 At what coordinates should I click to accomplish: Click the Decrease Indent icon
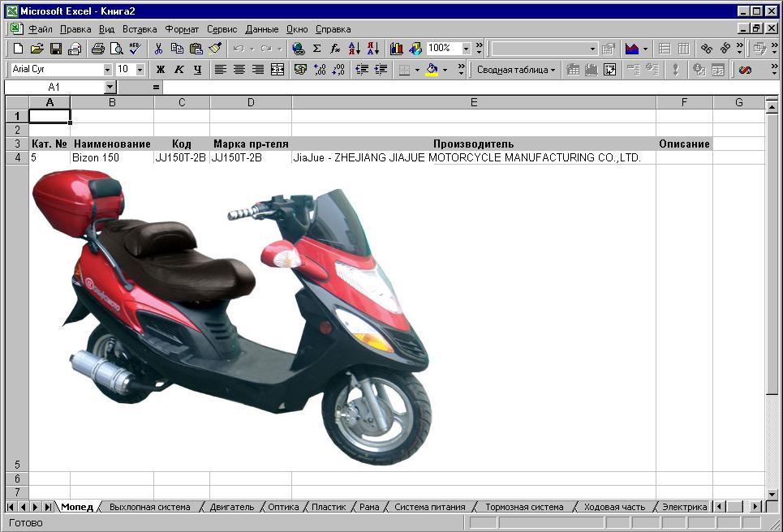tap(362, 70)
